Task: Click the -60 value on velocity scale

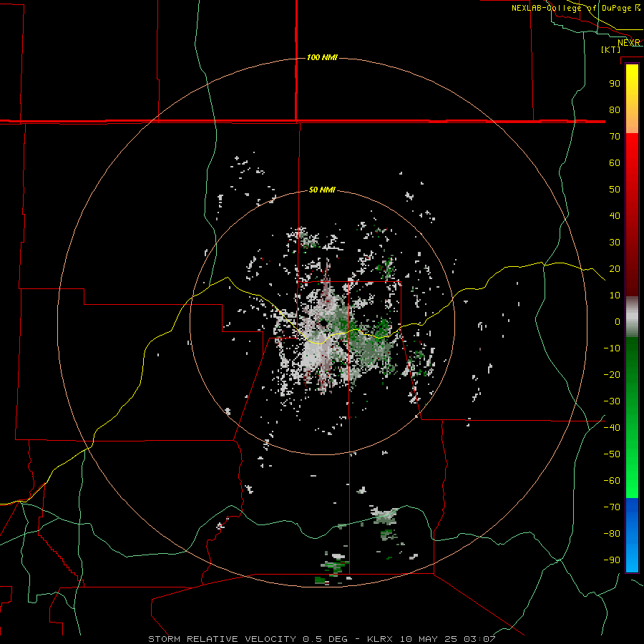Action: pos(612,481)
